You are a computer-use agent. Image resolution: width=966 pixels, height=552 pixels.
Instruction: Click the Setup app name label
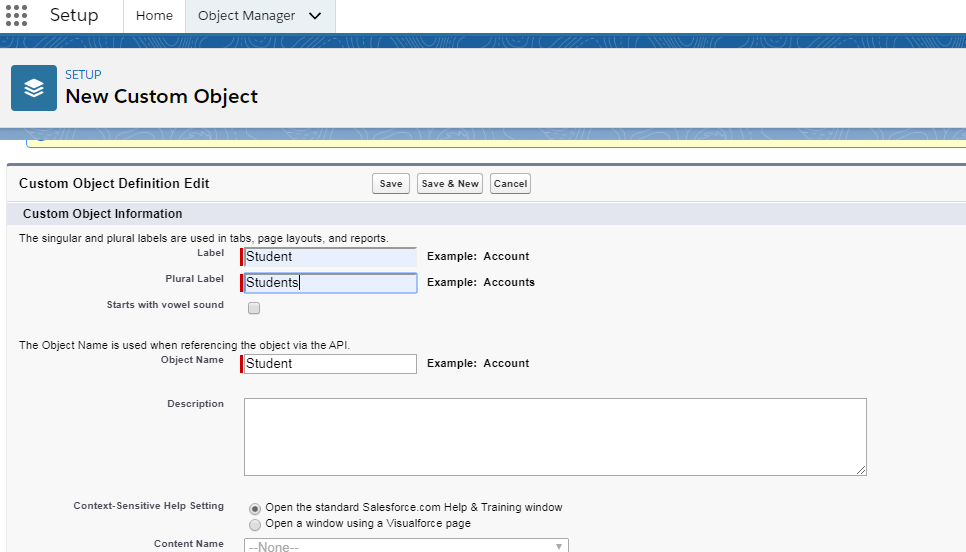(x=74, y=16)
